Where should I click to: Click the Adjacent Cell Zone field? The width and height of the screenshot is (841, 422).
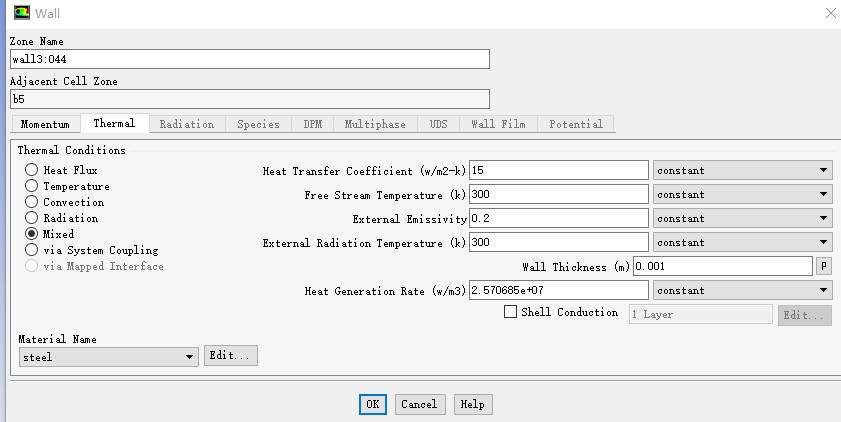(x=250, y=99)
